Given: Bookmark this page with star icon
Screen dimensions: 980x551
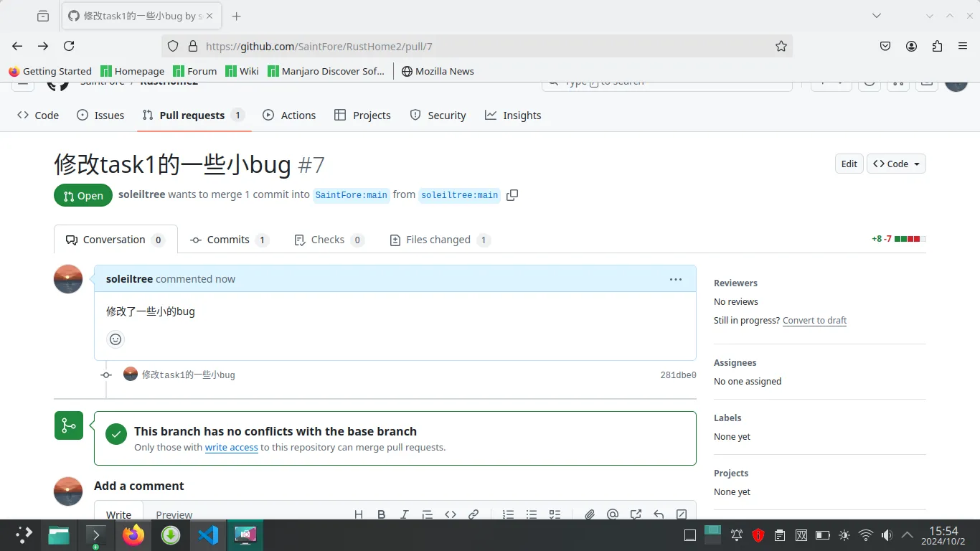Looking at the screenshot, I should coord(781,46).
